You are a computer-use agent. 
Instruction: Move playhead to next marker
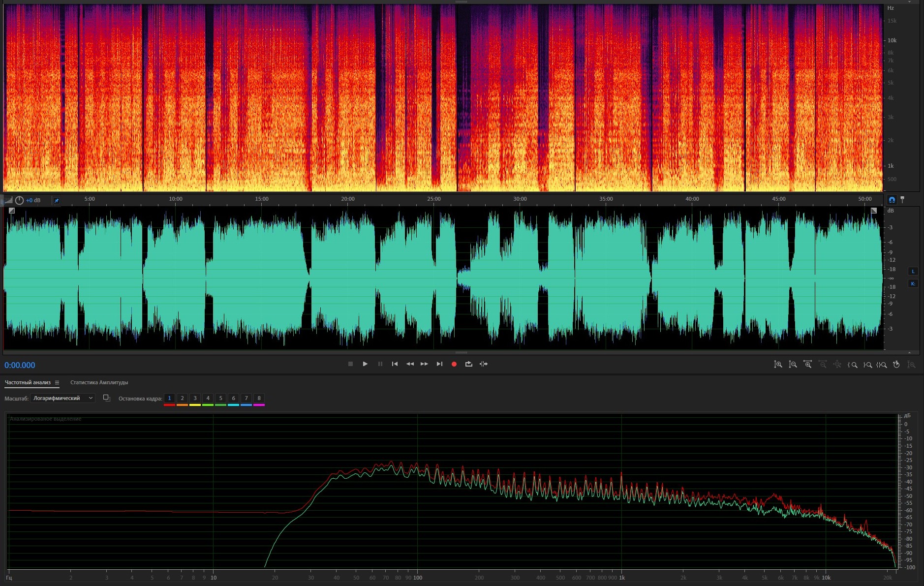[439, 364]
